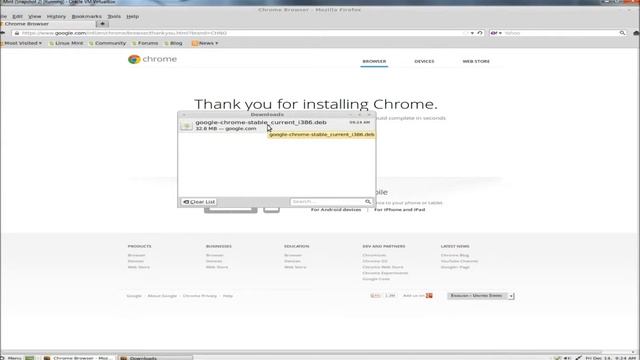Click the Clear List button
The height and width of the screenshot is (360, 640).
199,202
